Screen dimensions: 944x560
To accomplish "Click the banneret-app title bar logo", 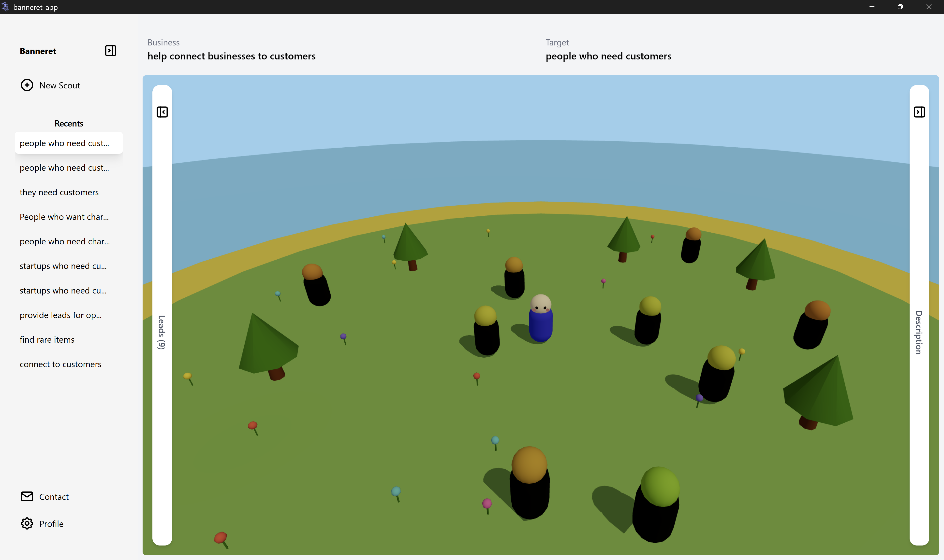I will [5, 7].
